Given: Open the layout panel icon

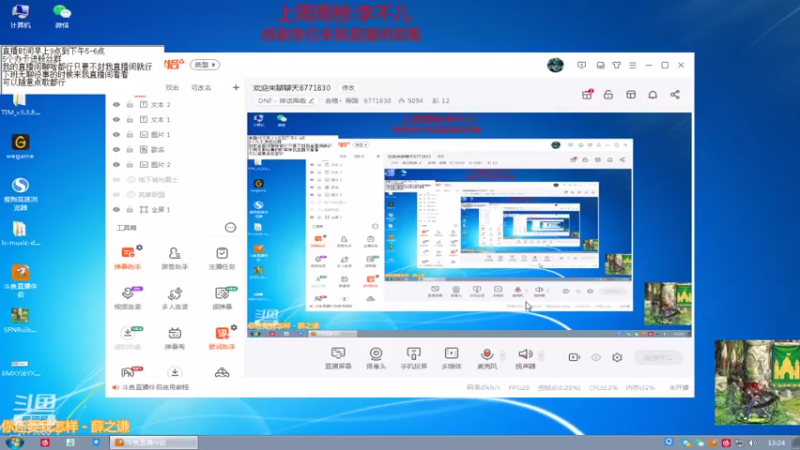Looking at the screenshot, I should (x=631, y=94).
